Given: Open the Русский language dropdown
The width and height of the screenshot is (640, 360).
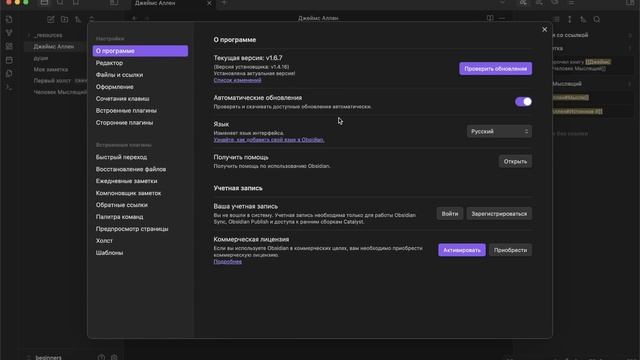Looking at the screenshot, I should pyautogui.click(x=499, y=131).
